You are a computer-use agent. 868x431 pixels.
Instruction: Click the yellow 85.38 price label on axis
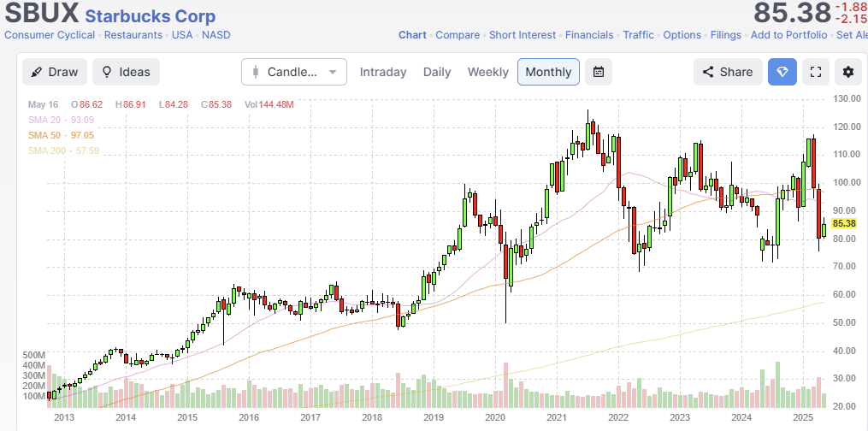844,223
